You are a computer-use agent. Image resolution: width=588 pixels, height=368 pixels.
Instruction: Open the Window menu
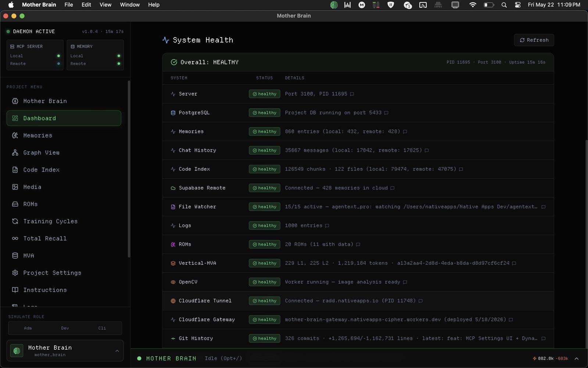pos(130,5)
